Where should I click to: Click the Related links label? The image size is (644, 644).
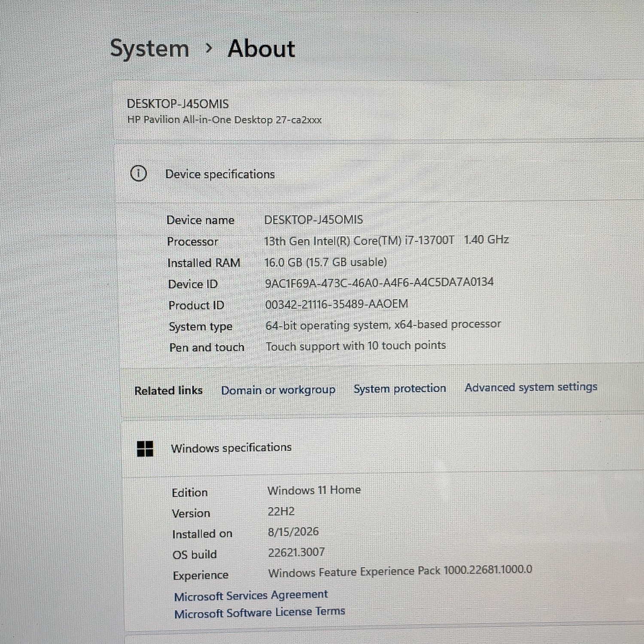(168, 391)
